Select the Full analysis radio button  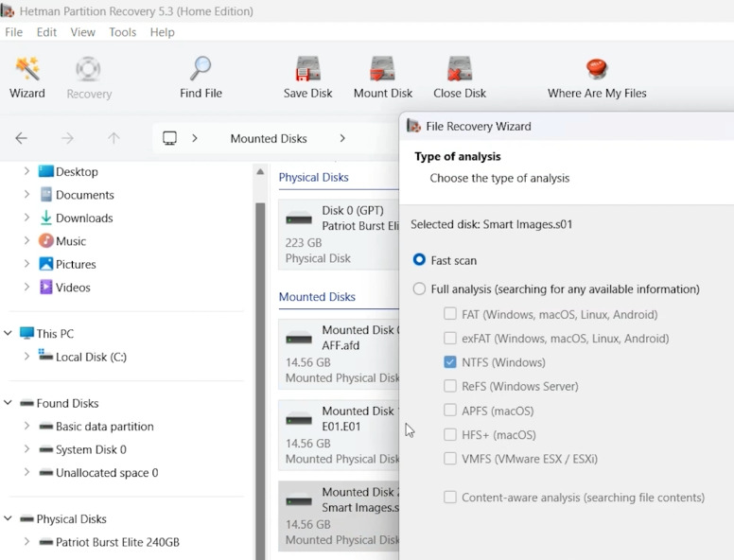click(419, 289)
